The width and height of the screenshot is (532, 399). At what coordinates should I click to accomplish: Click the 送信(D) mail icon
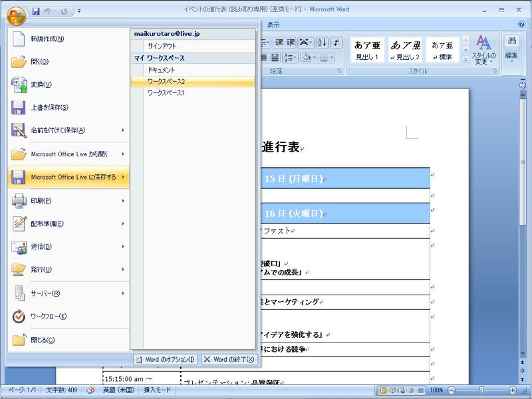19,247
